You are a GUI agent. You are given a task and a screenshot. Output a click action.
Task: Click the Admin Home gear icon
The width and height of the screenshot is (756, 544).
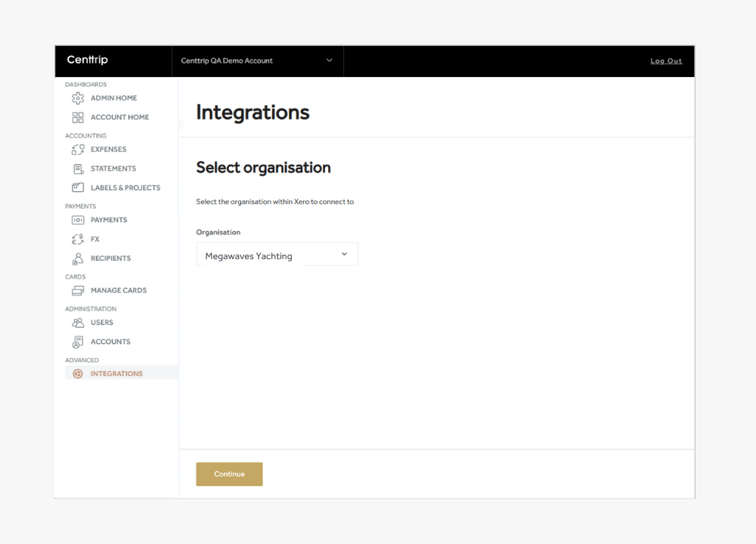click(x=78, y=98)
